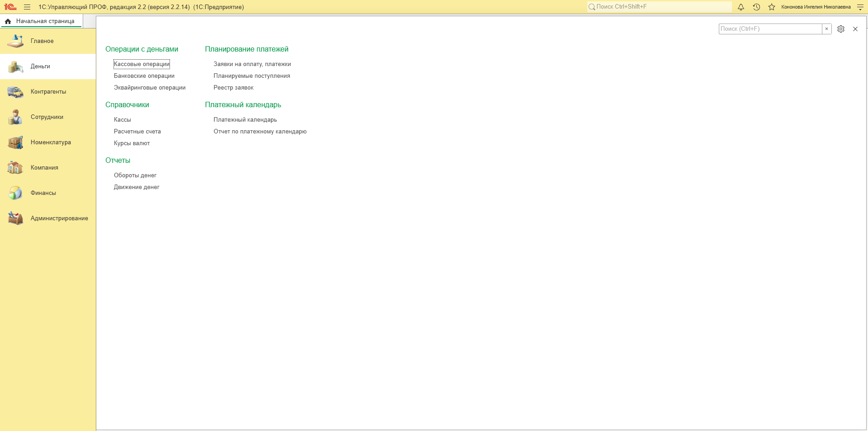
Task: Open navigation settings gear
Action: 841,29
